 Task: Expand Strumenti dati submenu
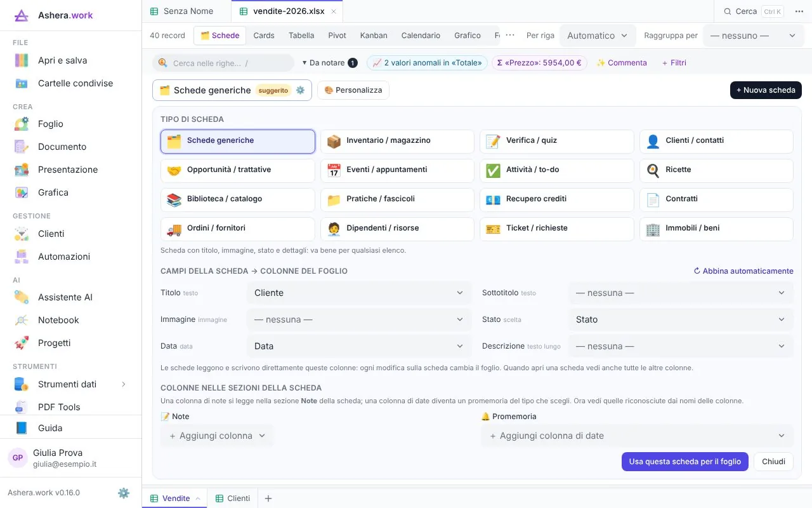tap(124, 384)
